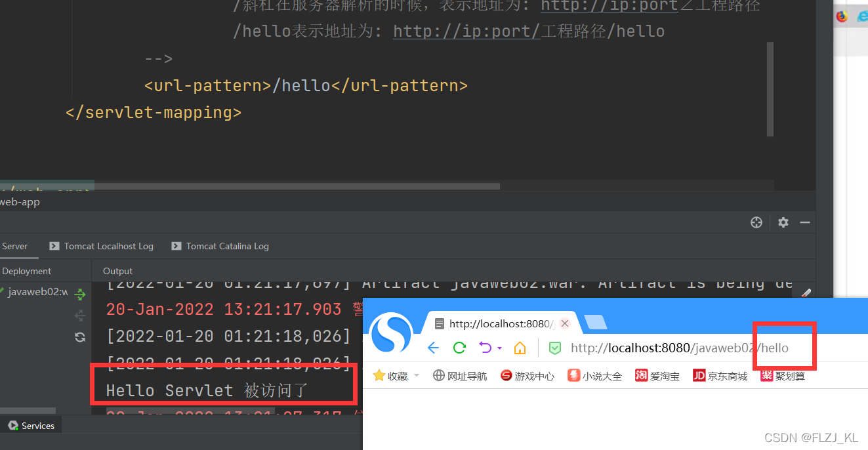Open Services panel settings gear
The height and width of the screenshot is (450, 868).
coord(783,222)
